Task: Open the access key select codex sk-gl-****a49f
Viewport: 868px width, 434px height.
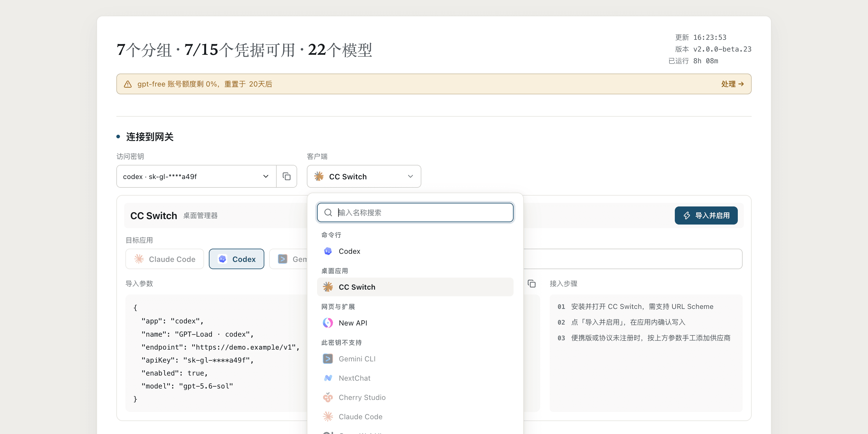Action: [x=197, y=176]
